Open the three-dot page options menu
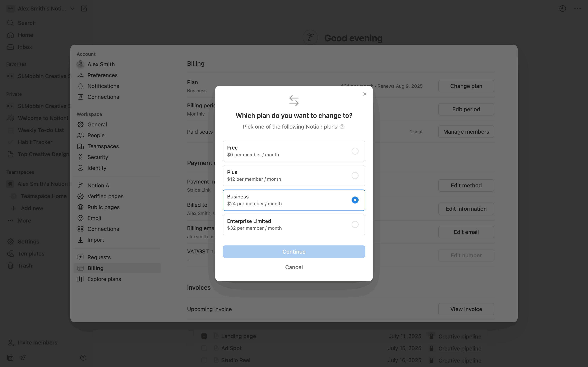Viewport: 588px width, 367px height. pos(577,9)
